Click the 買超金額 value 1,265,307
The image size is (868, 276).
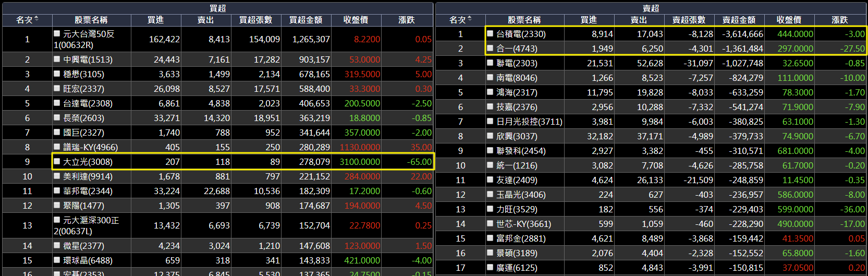click(x=311, y=39)
